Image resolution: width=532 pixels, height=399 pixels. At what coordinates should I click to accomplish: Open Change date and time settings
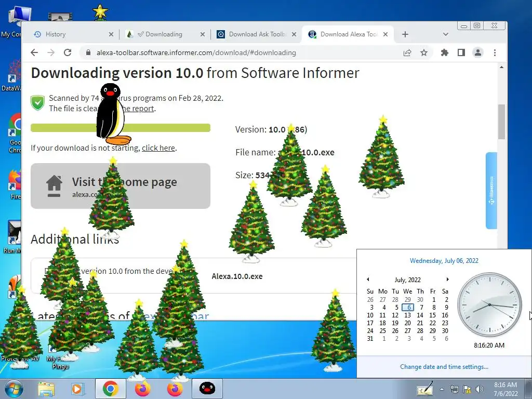click(444, 367)
